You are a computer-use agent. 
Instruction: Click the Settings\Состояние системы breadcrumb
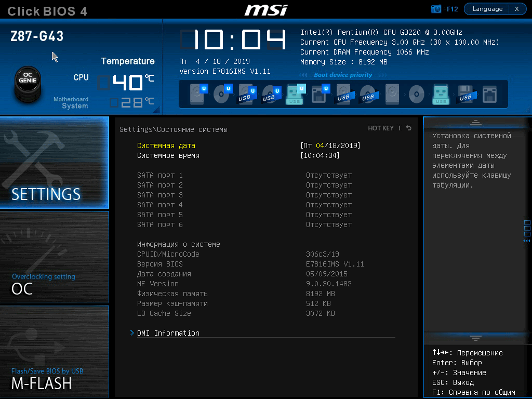coord(174,129)
